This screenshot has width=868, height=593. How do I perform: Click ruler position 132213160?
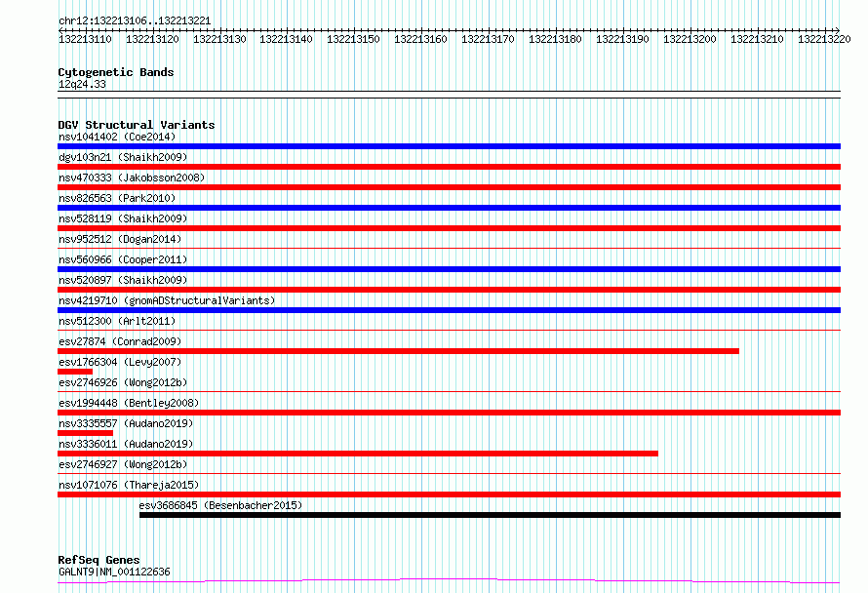[x=420, y=39]
